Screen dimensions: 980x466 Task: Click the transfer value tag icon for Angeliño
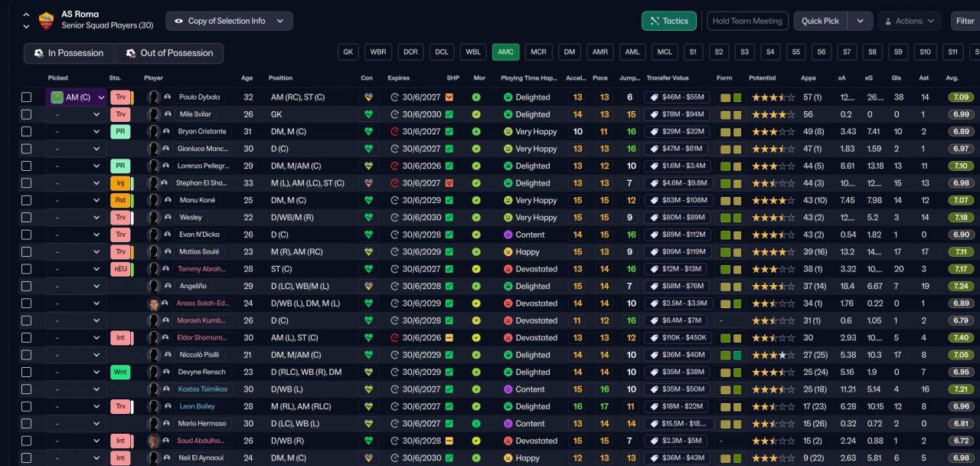(655, 286)
